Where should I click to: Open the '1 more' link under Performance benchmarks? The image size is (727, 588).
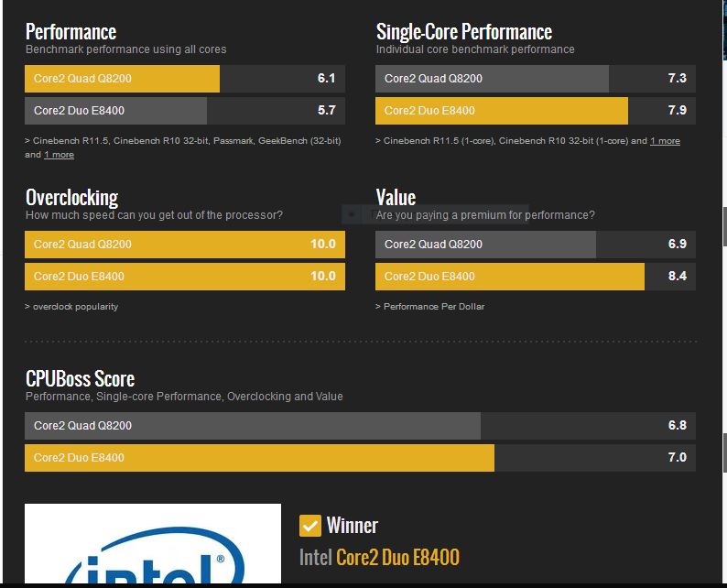tap(59, 155)
